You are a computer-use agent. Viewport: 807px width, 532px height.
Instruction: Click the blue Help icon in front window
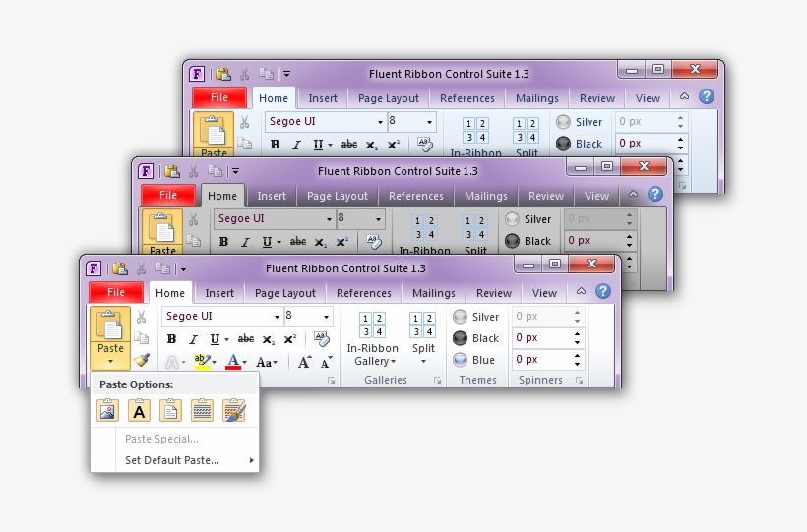coord(603,291)
